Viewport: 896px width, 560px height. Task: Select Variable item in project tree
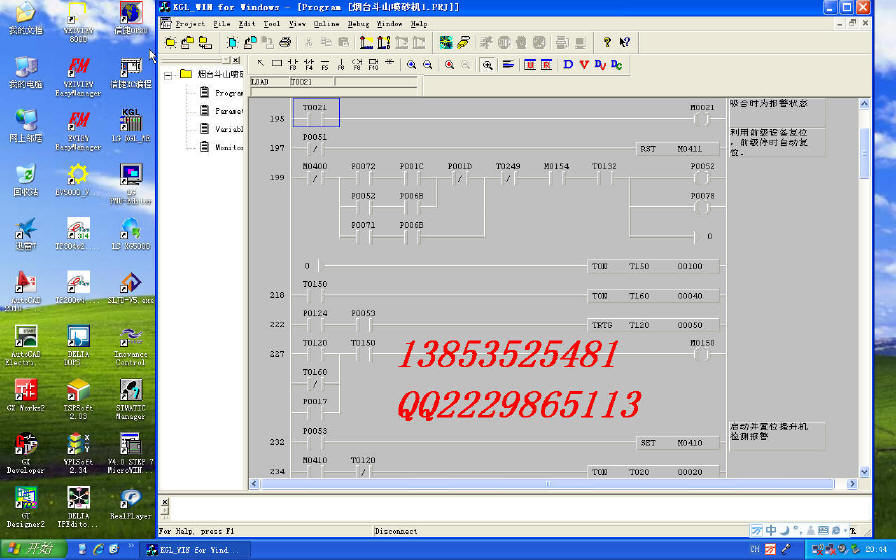point(228,129)
